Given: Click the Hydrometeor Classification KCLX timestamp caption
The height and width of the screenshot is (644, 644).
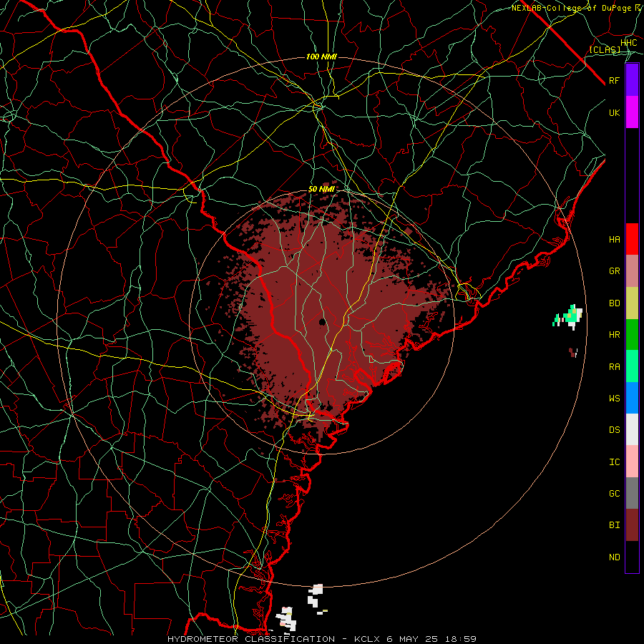Looking at the screenshot, I should [x=322, y=639].
